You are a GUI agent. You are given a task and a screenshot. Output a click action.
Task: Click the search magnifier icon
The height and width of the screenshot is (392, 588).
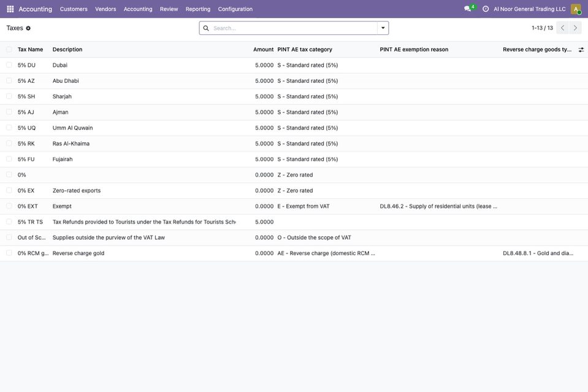206,28
